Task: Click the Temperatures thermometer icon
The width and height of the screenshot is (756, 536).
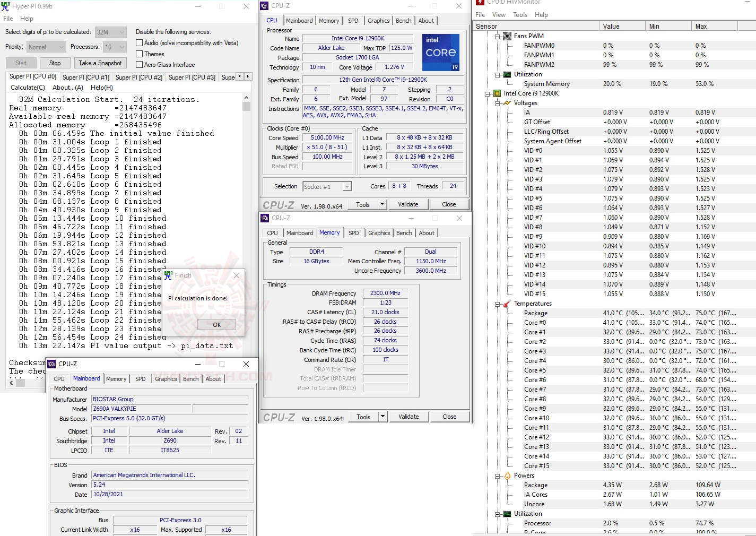Action: [x=507, y=304]
